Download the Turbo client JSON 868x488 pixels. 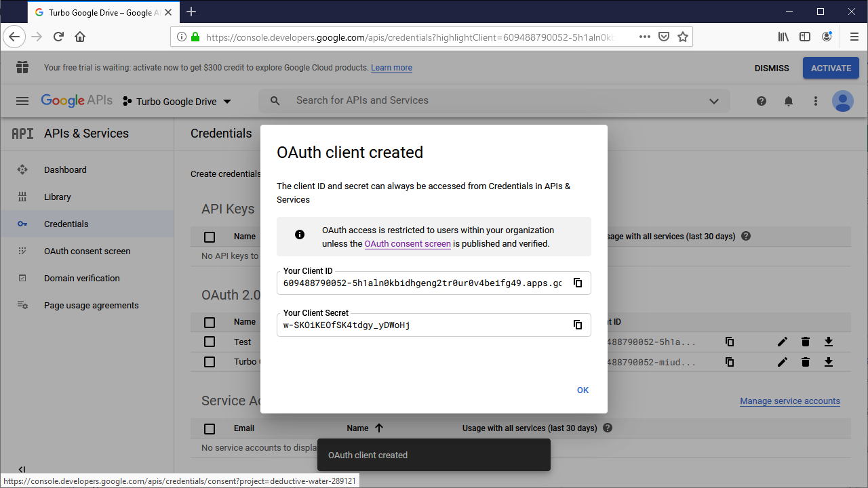coord(828,361)
